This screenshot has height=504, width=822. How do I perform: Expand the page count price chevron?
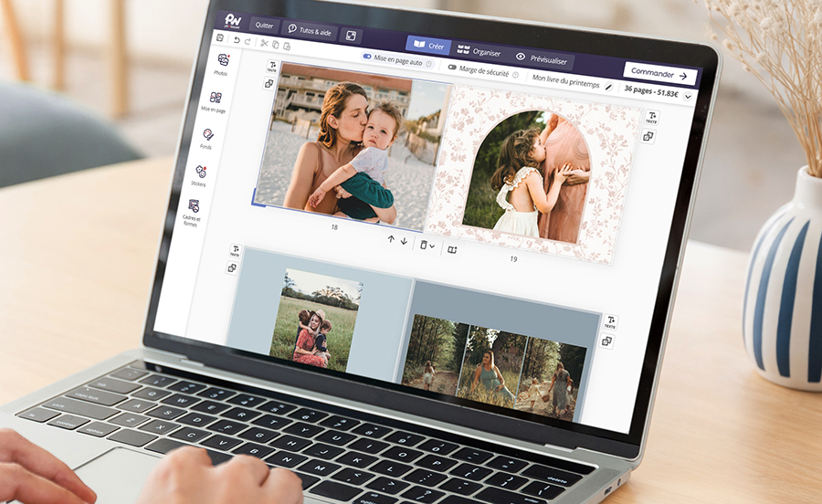(x=688, y=96)
